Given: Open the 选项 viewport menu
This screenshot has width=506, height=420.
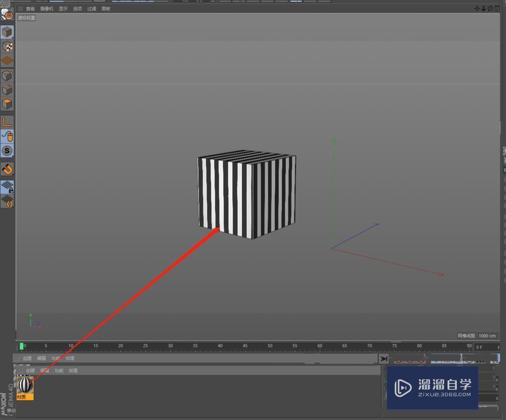Looking at the screenshot, I should coord(77,9).
